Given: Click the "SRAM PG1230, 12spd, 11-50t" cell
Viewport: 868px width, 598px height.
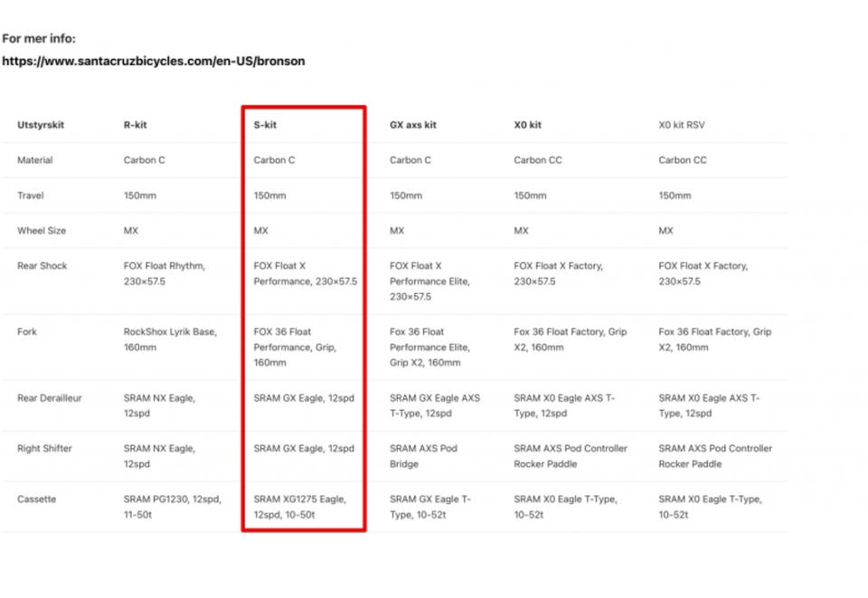Looking at the screenshot, I should [x=173, y=507].
